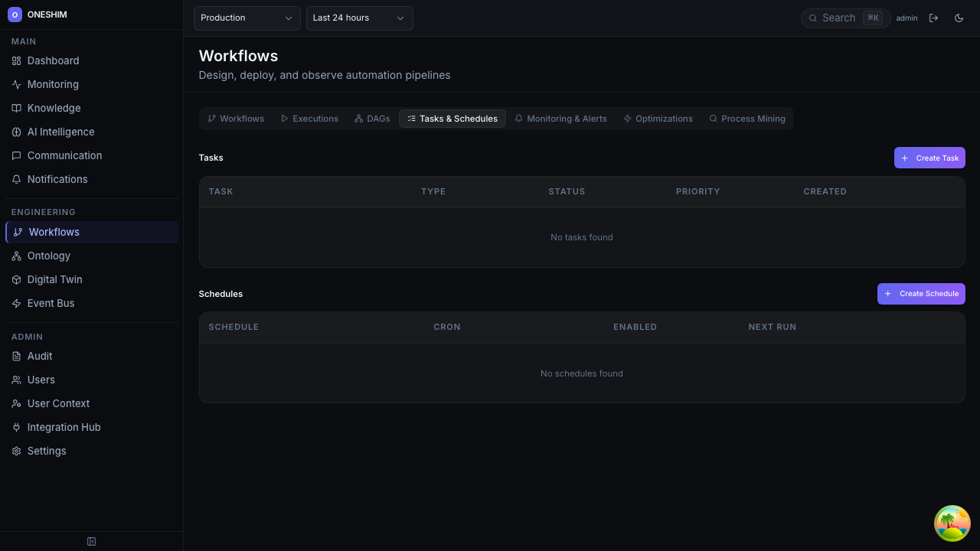
Task: Open the Process Mining tab
Action: coord(747,119)
